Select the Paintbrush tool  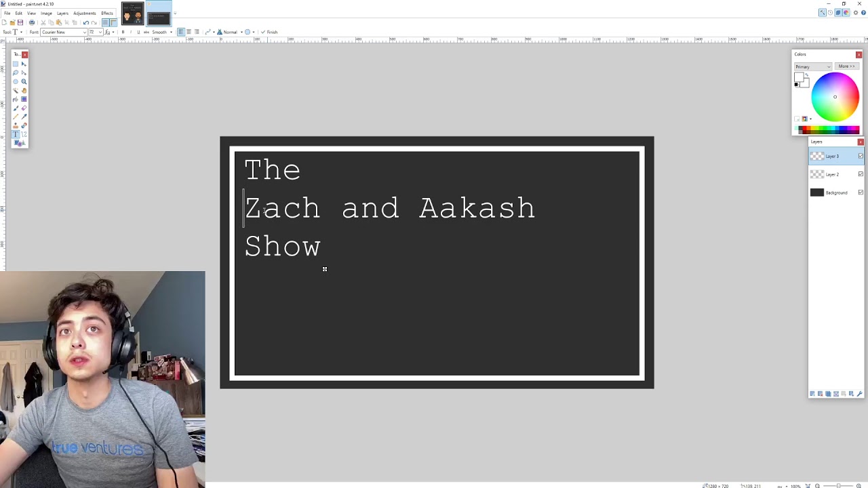pyautogui.click(x=16, y=108)
